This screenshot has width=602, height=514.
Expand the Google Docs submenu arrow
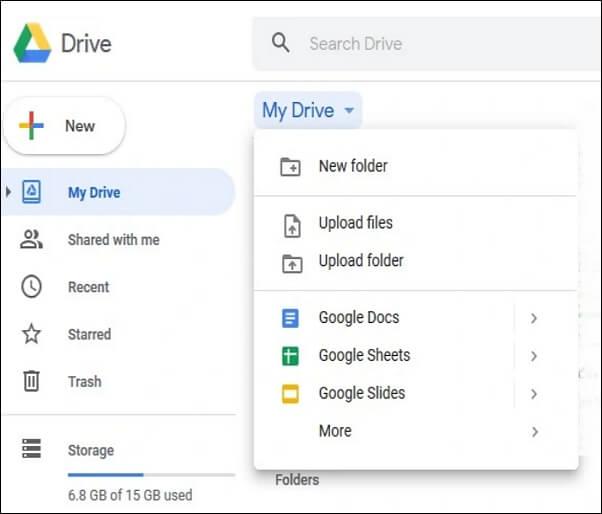[x=534, y=318]
